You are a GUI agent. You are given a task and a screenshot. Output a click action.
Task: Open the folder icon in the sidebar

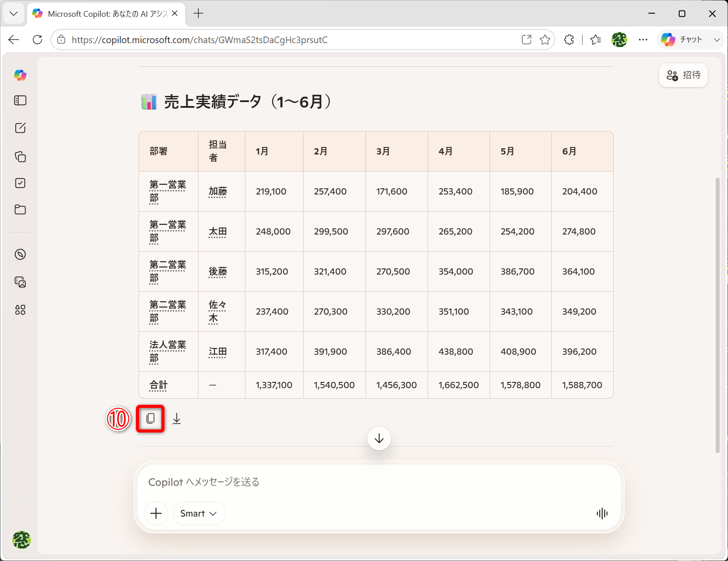pyautogui.click(x=20, y=209)
